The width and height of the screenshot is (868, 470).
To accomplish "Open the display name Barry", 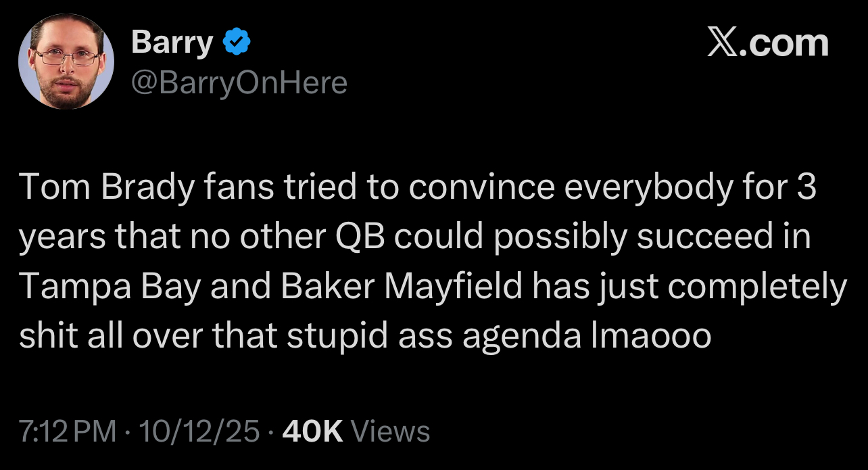I will click(172, 43).
